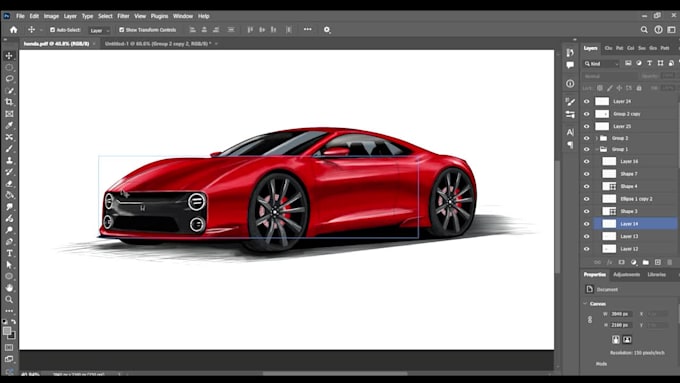Click the background color swatch

point(12,336)
